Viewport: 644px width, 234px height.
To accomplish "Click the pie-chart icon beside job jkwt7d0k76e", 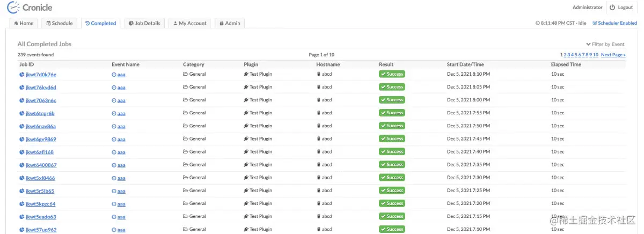I will point(22,75).
